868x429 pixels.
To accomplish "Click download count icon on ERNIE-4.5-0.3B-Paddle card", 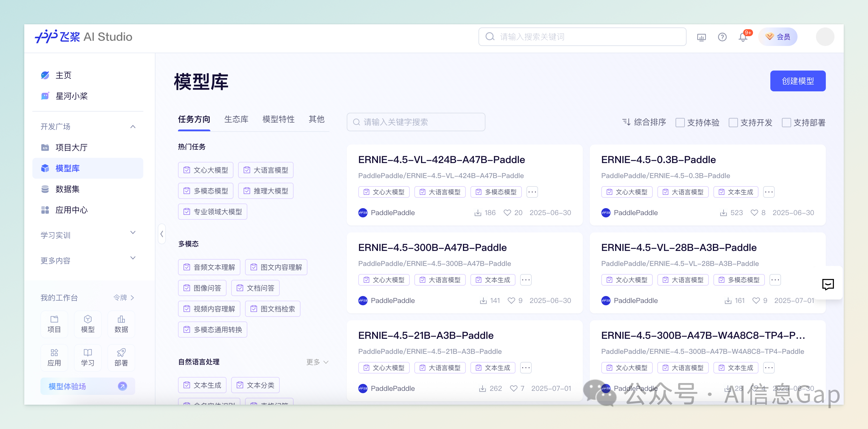I will click(723, 213).
